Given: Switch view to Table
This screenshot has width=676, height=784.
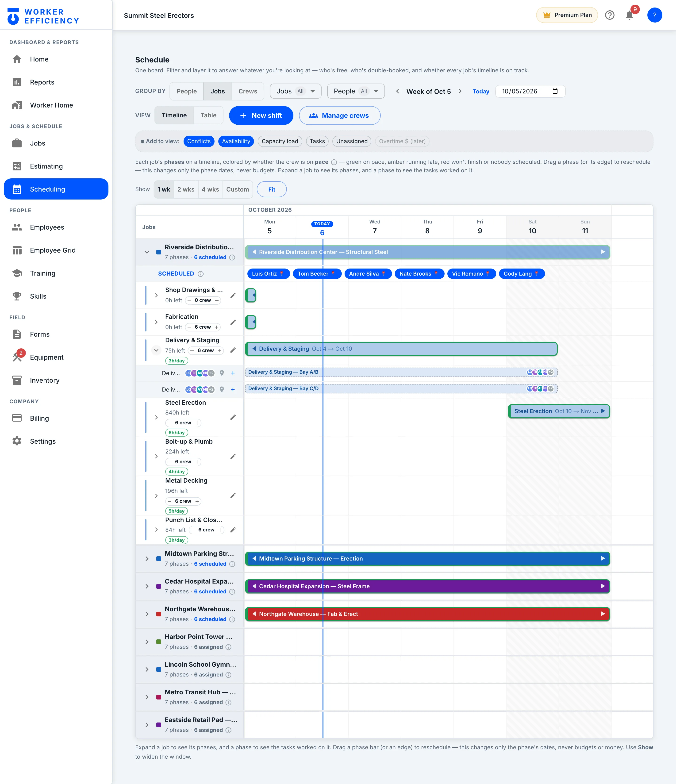Looking at the screenshot, I should (208, 115).
